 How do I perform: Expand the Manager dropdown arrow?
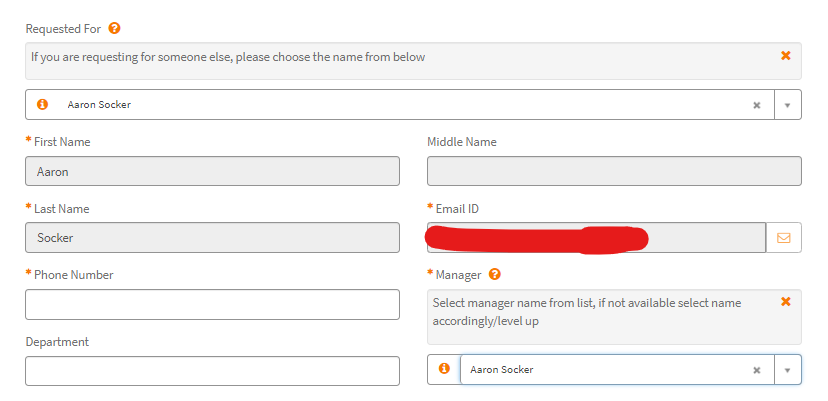(787, 370)
